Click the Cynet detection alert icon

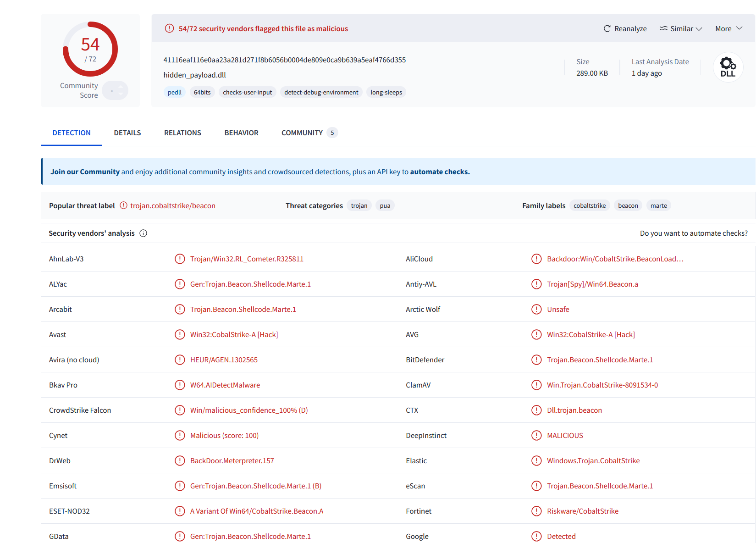[x=180, y=435]
